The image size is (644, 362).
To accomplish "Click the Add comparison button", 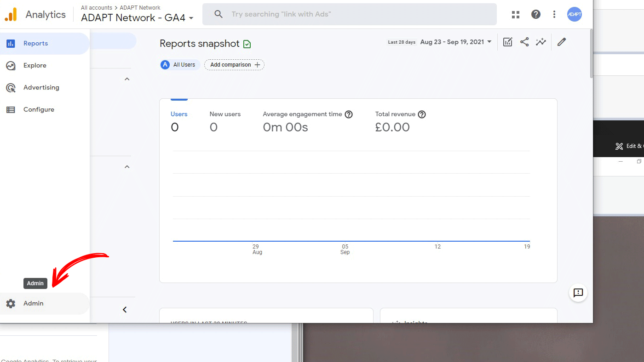I will click(235, 65).
